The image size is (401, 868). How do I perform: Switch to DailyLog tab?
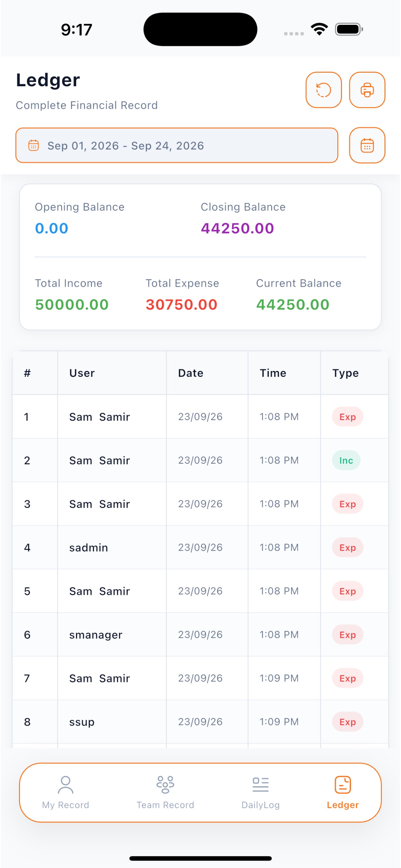tap(261, 792)
